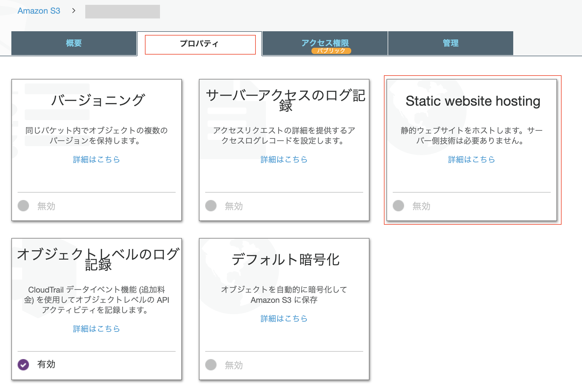The image size is (582, 392).
Task: Toggle the 無効 status circle for バージョニング
Action: [23, 206]
